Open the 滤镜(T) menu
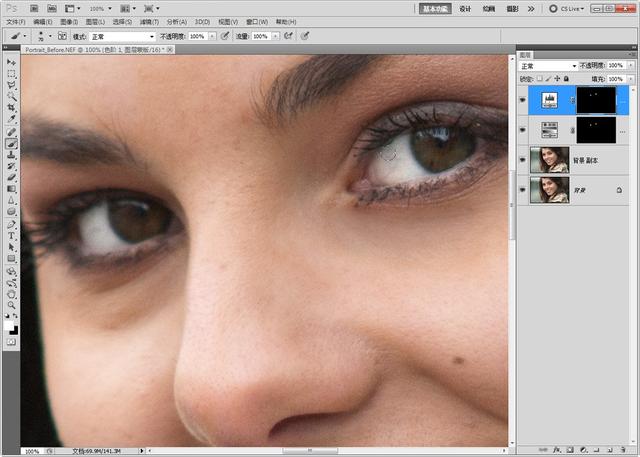Image resolution: width=640 pixels, height=457 pixels. [x=149, y=22]
